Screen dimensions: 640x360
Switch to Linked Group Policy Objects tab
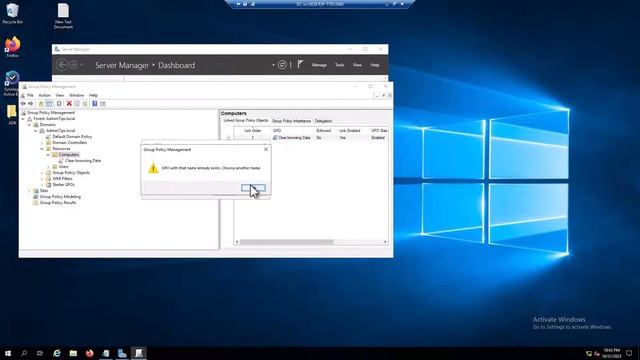pos(245,121)
